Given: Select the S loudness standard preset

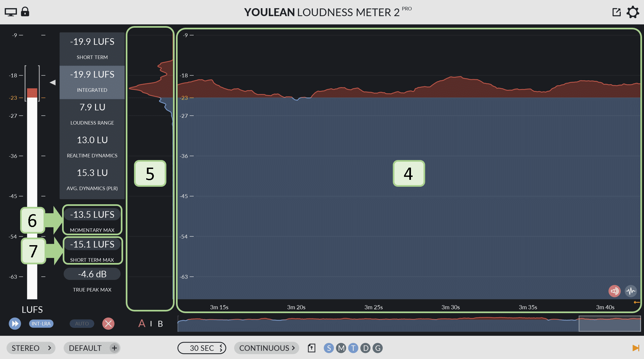Looking at the screenshot, I should pos(329,348).
